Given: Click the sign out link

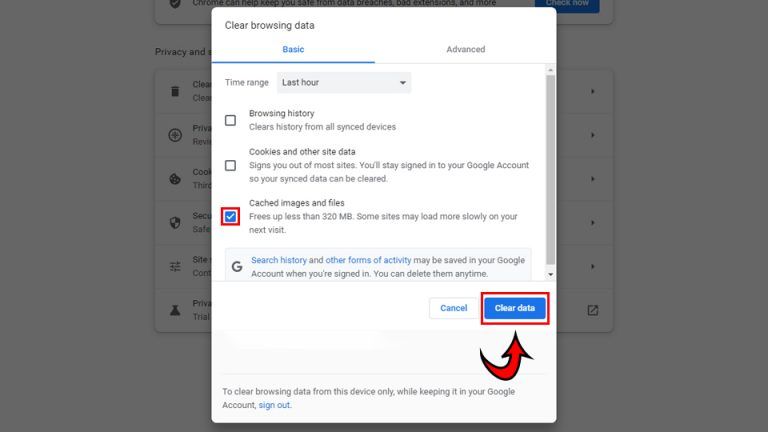Looking at the screenshot, I should (x=274, y=405).
